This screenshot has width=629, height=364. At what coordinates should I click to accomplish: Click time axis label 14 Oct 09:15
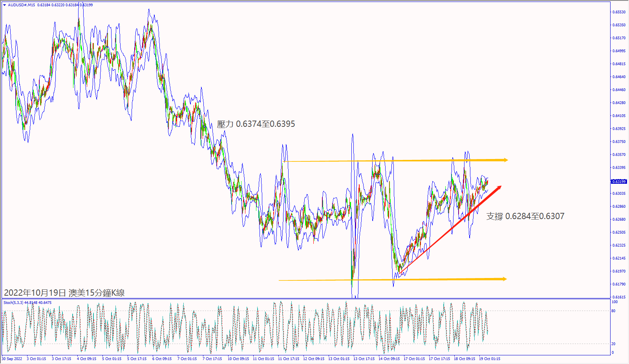[389, 359]
